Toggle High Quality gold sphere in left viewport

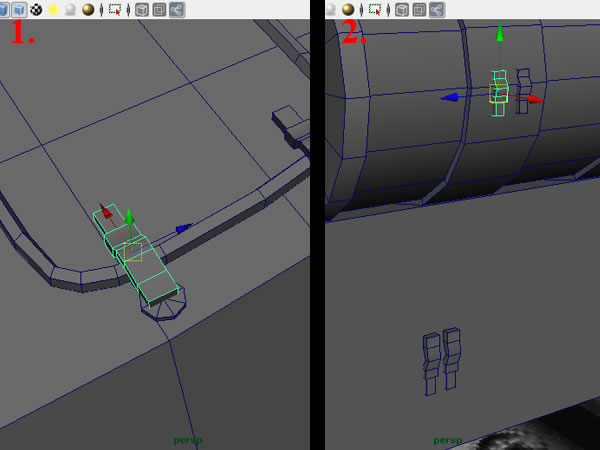[88, 10]
